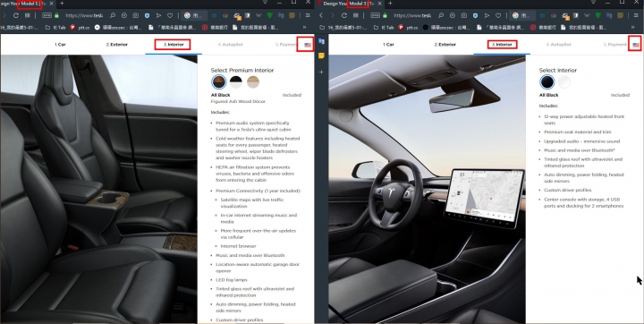Click the Google search box in Model 3 window
The height and width of the screenshot is (324, 644).
coord(523,15)
